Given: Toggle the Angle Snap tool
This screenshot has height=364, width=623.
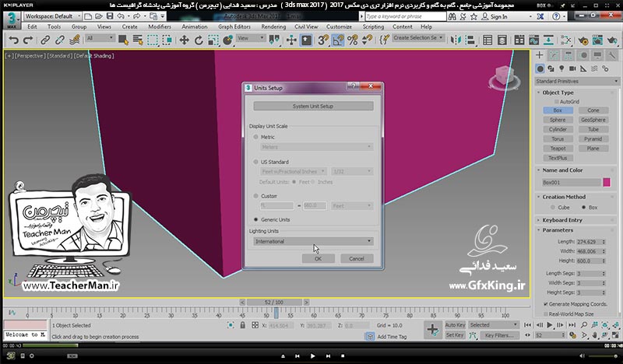Looking at the screenshot, I should [x=338, y=40].
